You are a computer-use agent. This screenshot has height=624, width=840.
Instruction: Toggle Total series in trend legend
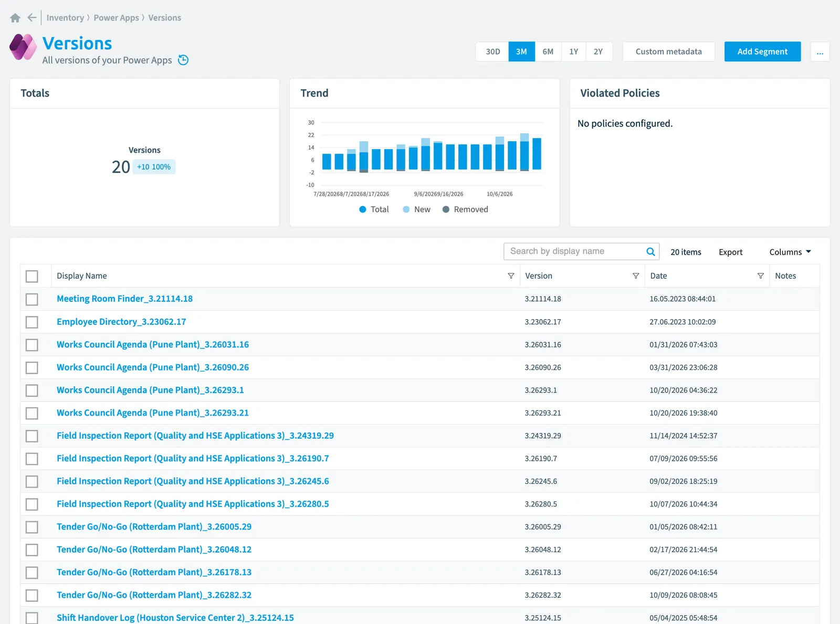[374, 209]
